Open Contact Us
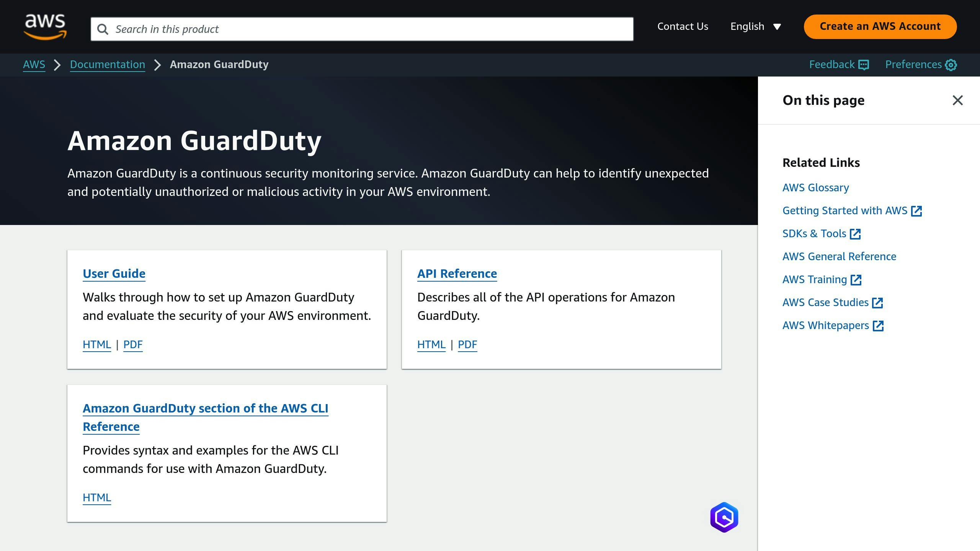 683,26
